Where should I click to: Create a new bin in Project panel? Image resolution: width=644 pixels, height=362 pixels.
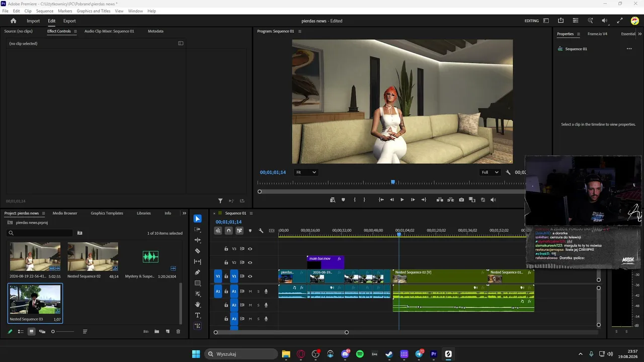(x=157, y=331)
